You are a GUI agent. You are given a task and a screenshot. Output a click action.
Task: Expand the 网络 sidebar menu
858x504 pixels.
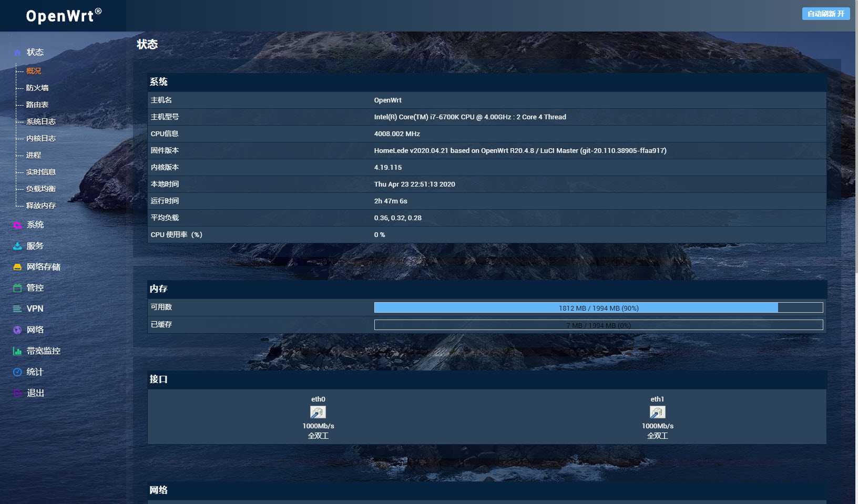35,330
